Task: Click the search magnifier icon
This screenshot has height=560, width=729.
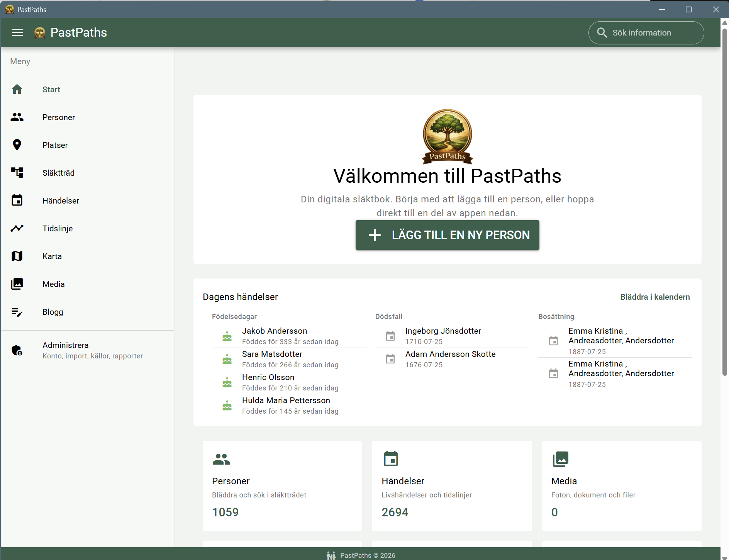Action: coord(602,33)
